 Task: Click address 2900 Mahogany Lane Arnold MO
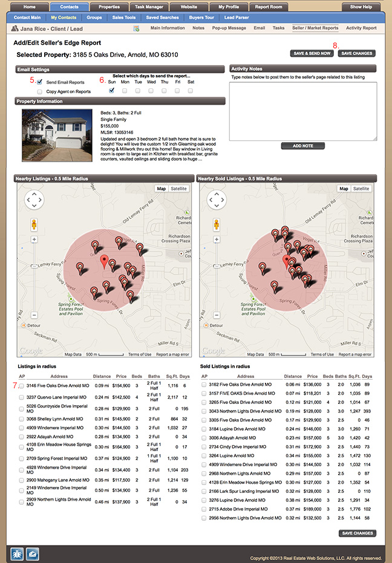tap(58, 480)
